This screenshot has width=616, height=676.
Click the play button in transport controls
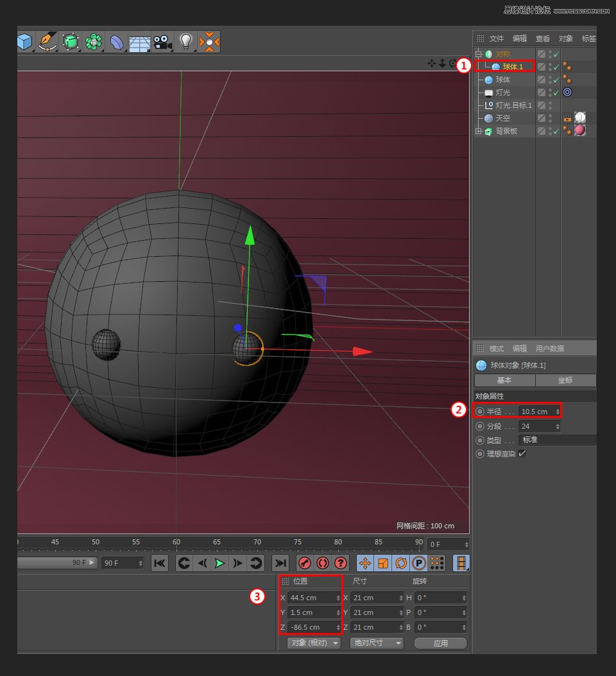tap(219, 563)
